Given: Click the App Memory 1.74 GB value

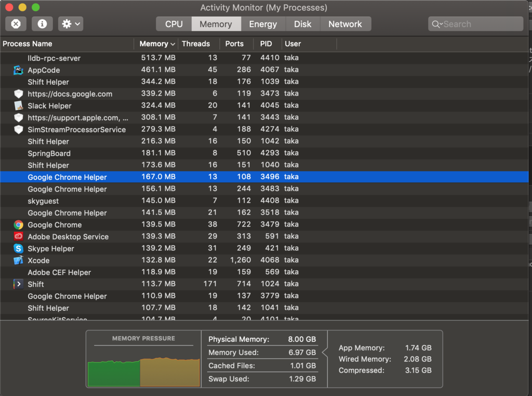Looking at the screenshot, I should [418, 348].
